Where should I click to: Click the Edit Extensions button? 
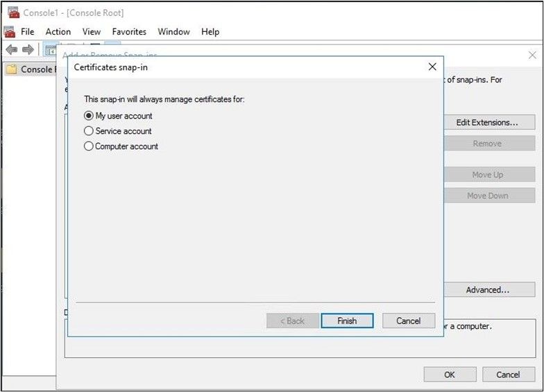tap(487, 123)
